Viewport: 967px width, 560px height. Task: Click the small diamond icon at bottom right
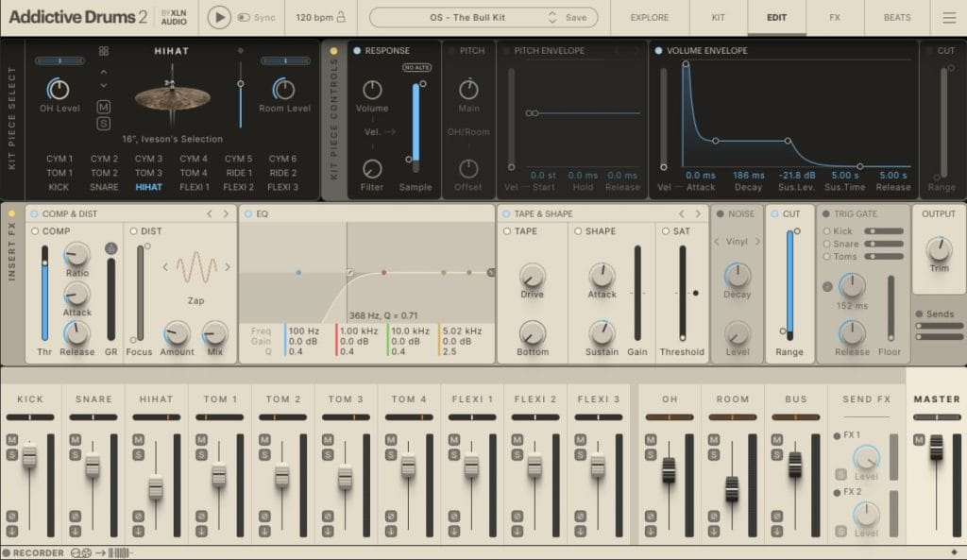(x=954, y=552)
